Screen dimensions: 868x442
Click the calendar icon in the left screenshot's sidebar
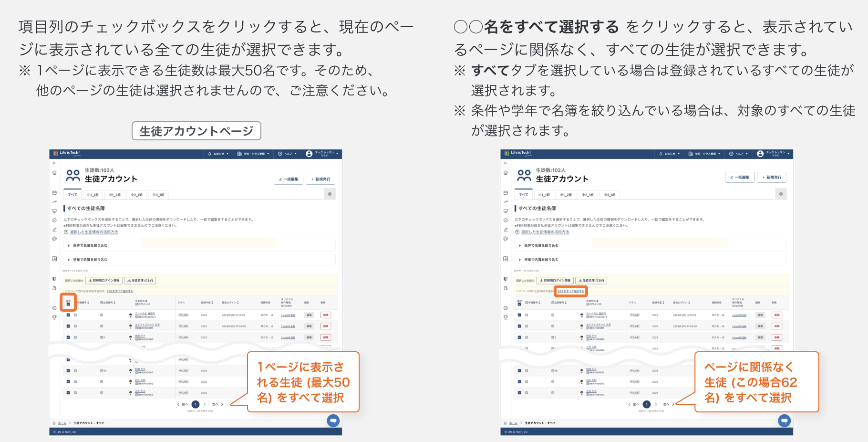[54, 193]
